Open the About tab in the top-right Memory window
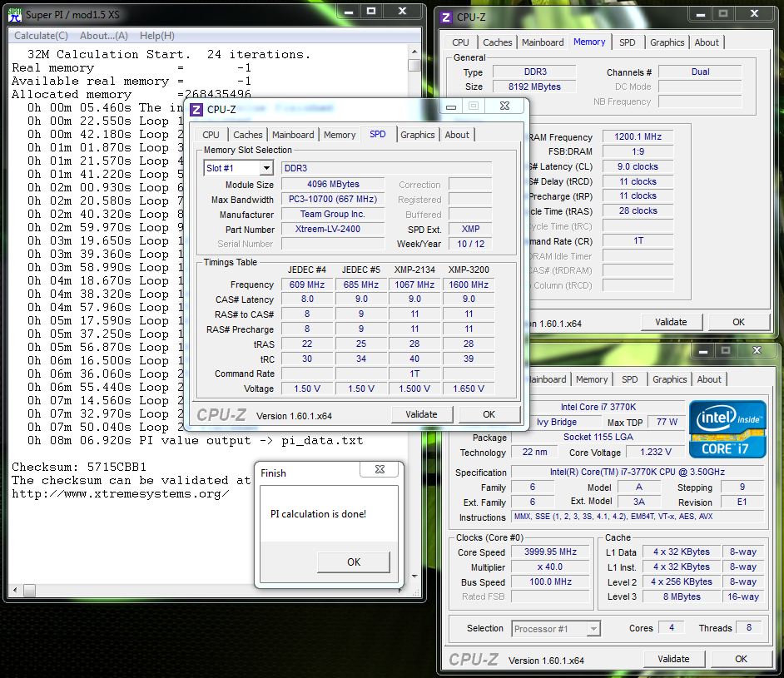This screenshot has height=678, width=784. point(707,42)
